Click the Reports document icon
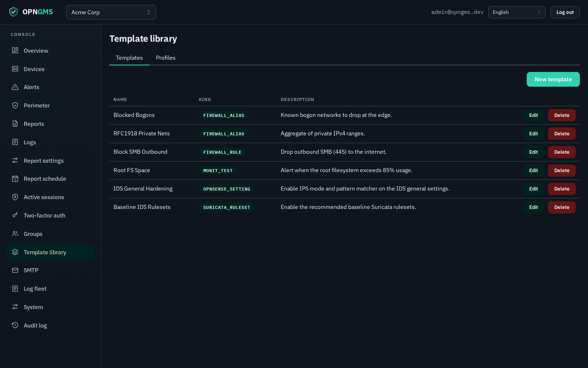 pos(15,124)
